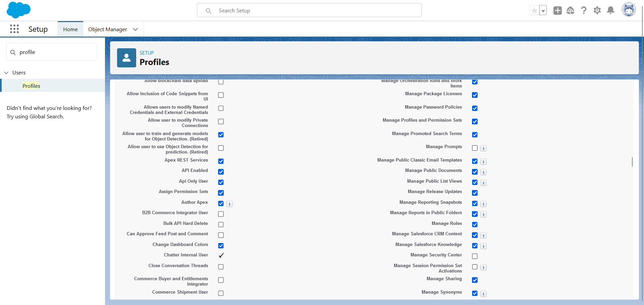Expand the Object Manager dropdown chevron

tap(136, 29)
